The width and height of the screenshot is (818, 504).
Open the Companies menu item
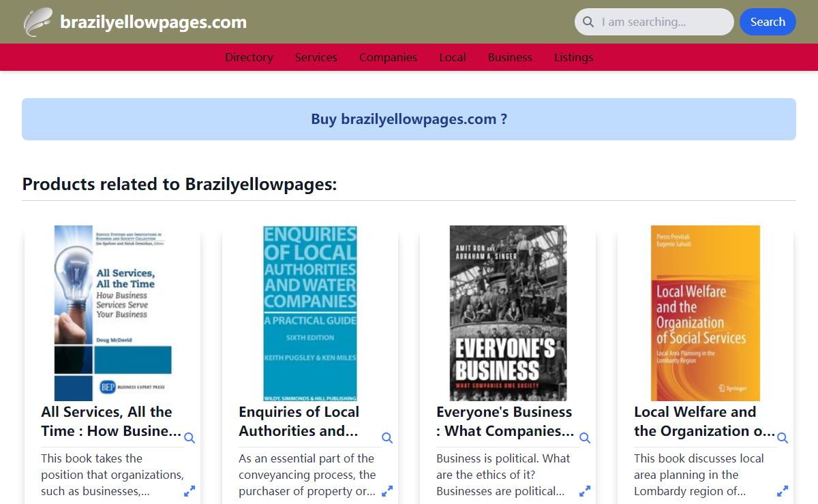click(389, 57)
